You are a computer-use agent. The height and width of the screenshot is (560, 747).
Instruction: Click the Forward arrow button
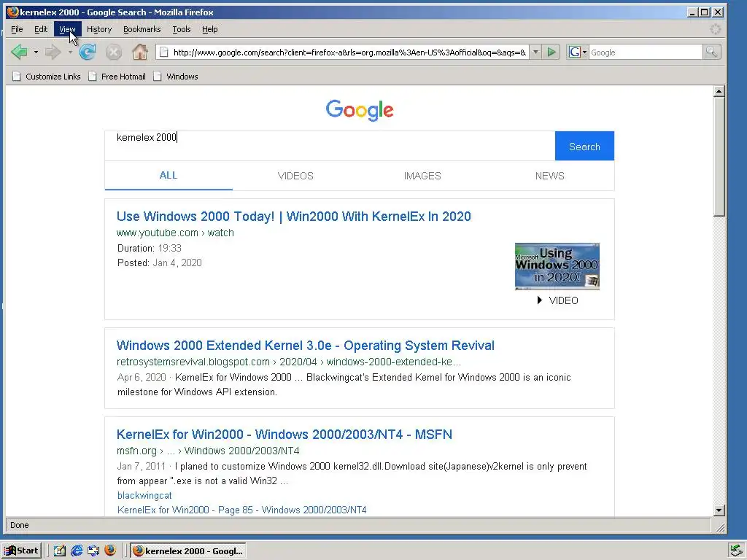click(53, 52)
